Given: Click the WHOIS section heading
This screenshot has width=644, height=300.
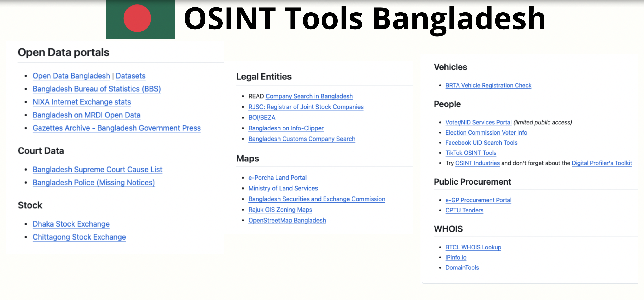Looking at the screenshot, I should tap(448, 229).
